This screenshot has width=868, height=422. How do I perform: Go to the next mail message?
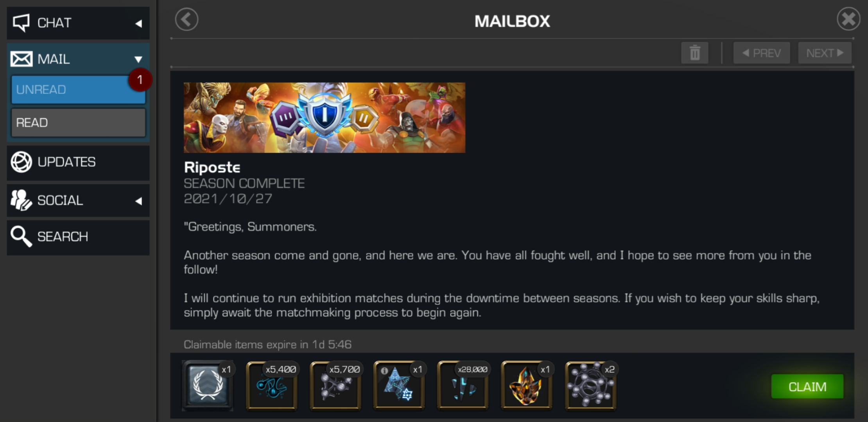(x=825, y=53)
